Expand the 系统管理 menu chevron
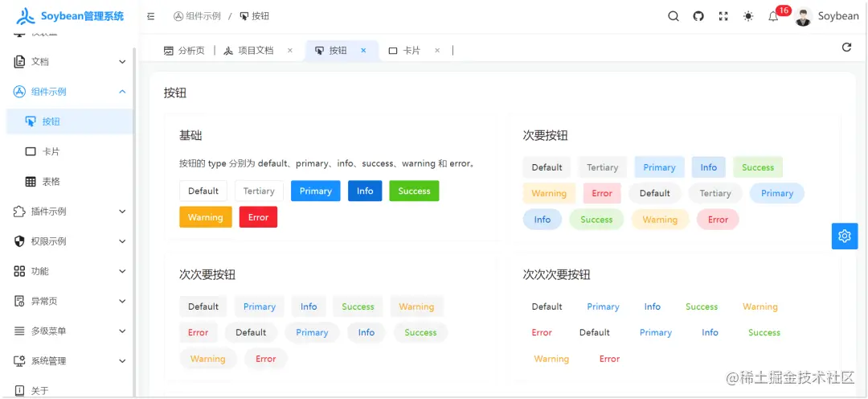Screen dimensions: 868x399 [x=123, y=360]
